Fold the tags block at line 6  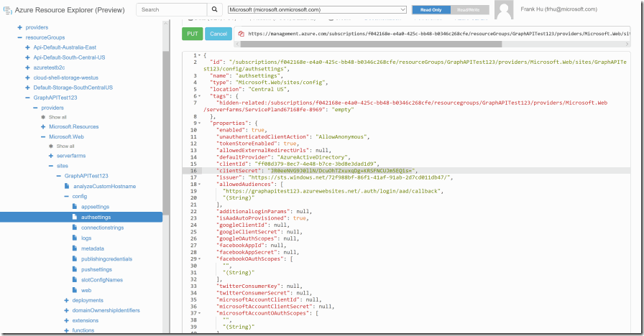click(x=200, y=96)
